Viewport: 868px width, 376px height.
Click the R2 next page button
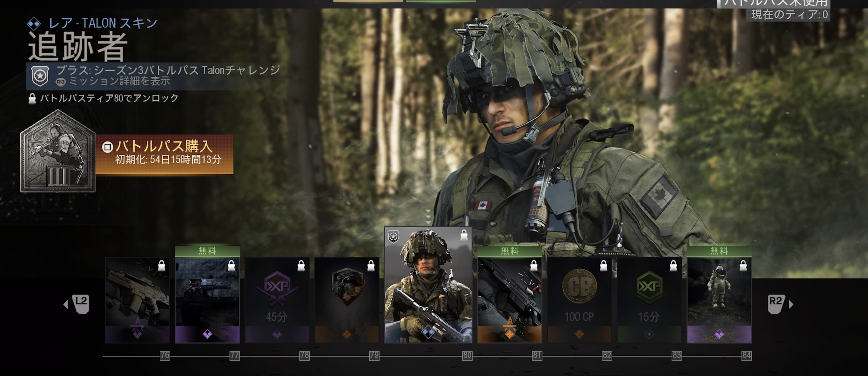[x=776, y=304]
